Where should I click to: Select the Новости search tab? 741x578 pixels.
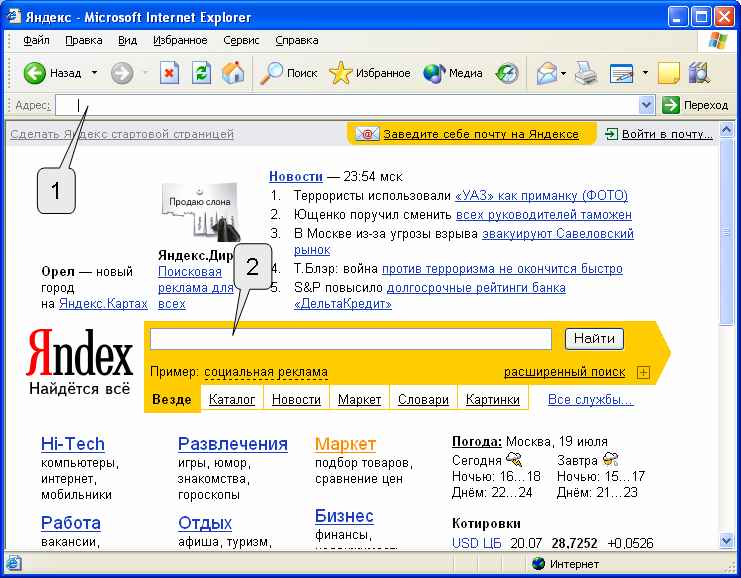[x=296, y=399]
